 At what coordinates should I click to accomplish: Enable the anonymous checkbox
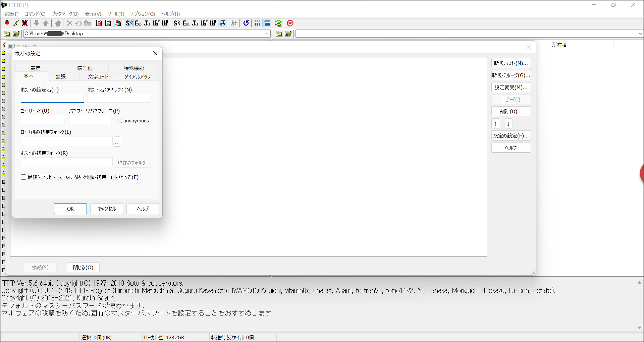119,120
